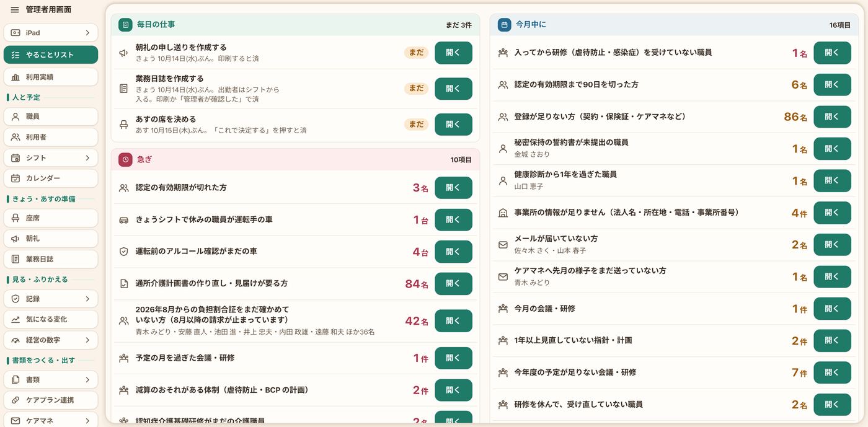Click the chair icon beside あすの席を決める

pos(123,124)
